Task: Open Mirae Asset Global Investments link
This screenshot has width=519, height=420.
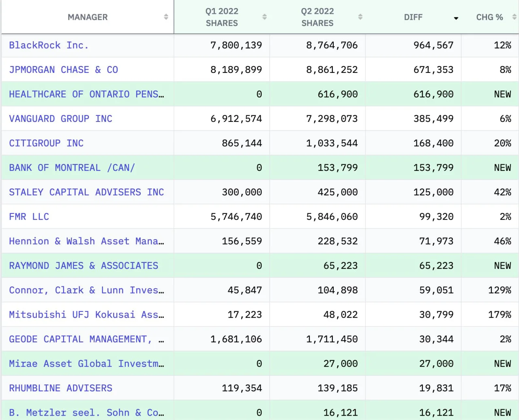Action: (87, 364)
